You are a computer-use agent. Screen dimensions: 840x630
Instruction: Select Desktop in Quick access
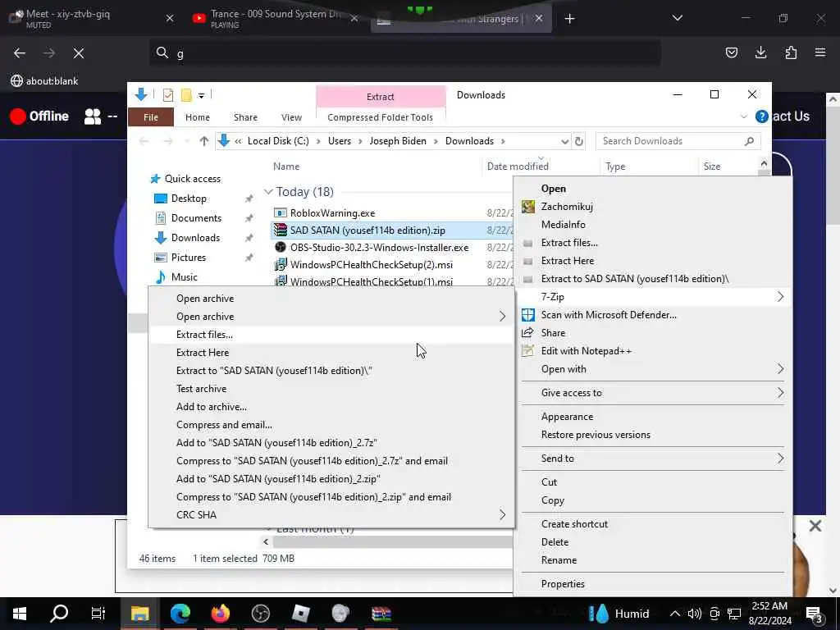(x=189, y=199)
